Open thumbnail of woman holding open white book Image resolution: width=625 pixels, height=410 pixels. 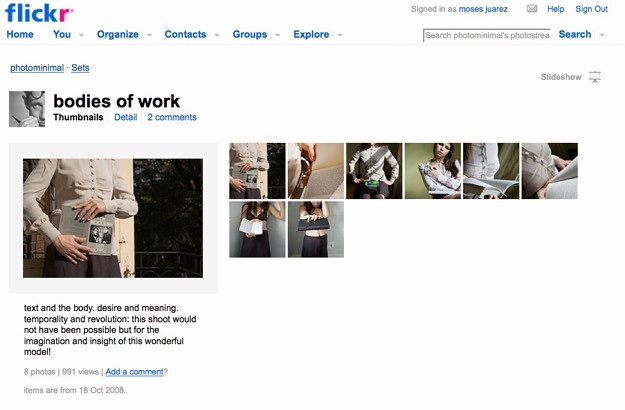coord(257,230)
